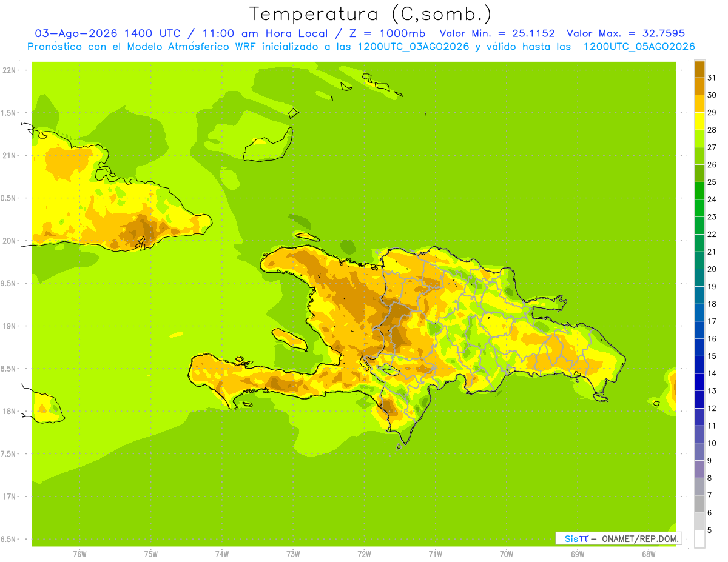Image resolution: width=728 pixels, height=562 pixels.
Task: Click the legend value "25"
Action: pyautogui.click(x=712, y=182)
